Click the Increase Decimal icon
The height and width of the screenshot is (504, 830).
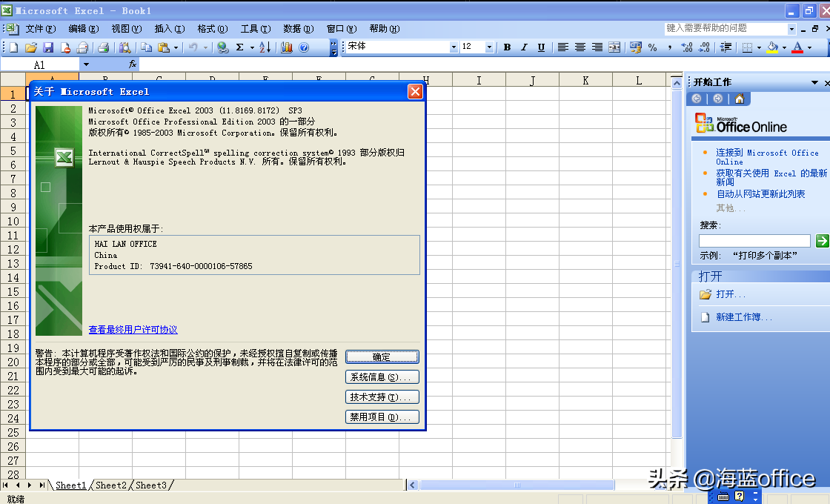686,47
